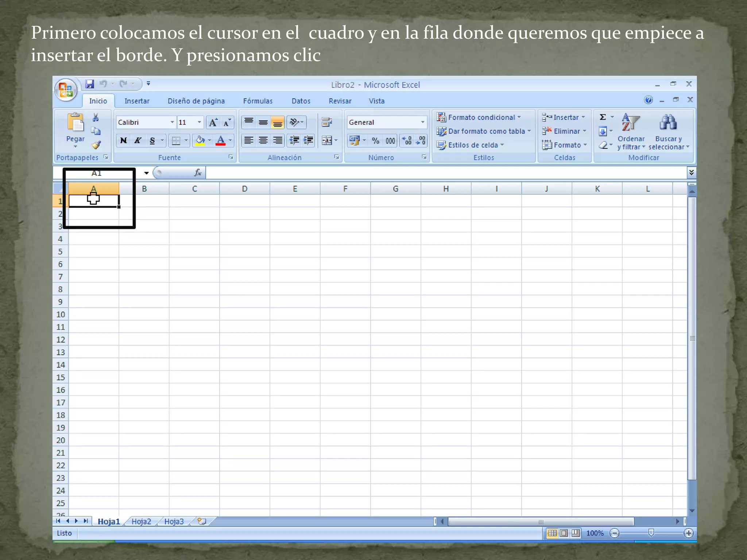
Task: Click Eliminar cells button
Action: pyautogui.click(x=564, y=131)
